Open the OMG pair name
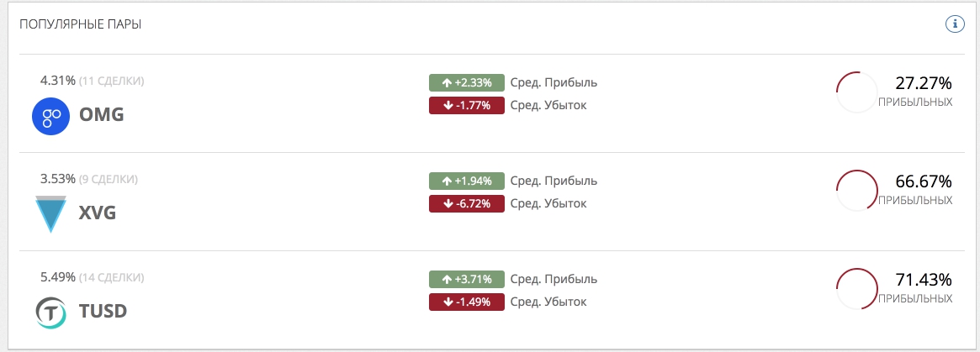 (101, 116)
